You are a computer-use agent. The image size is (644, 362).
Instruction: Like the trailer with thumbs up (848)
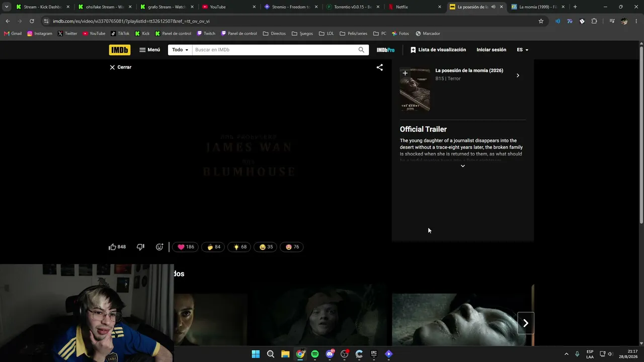117,247
